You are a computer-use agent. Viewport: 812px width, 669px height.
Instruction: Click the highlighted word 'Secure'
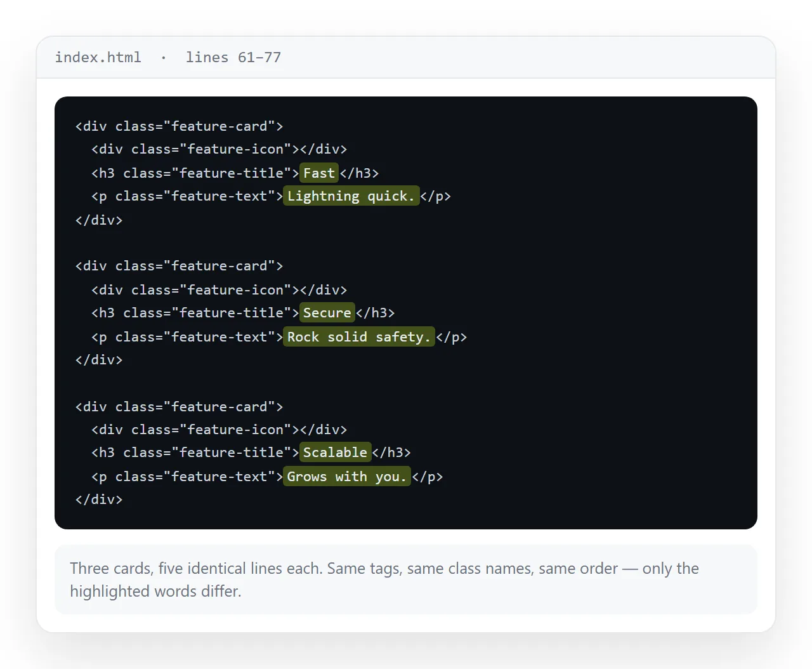tap(327, 312)
